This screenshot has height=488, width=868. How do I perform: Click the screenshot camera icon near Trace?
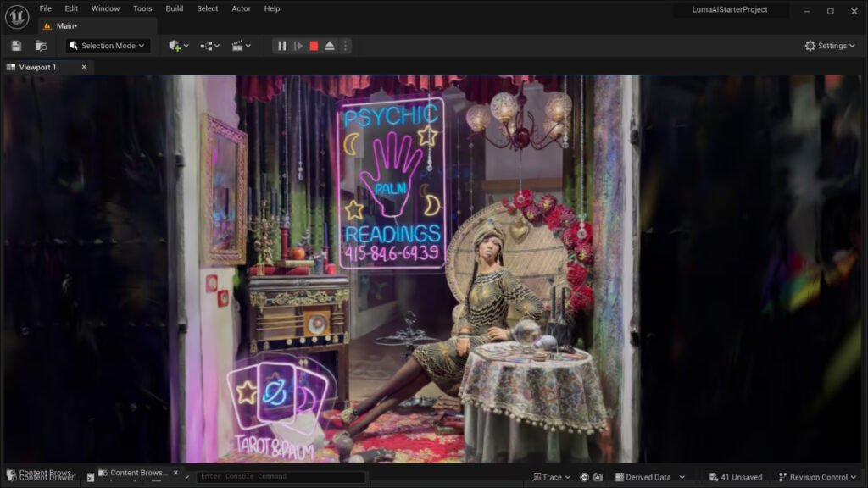tap(598, 476)
